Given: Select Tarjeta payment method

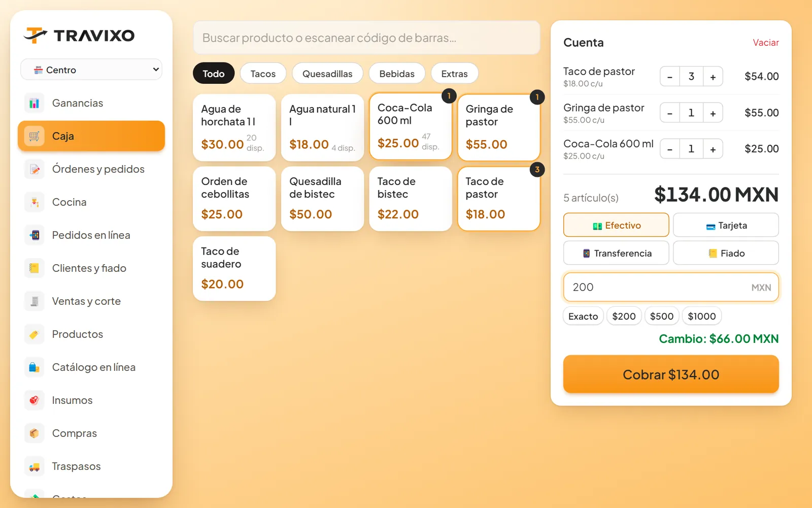Looking at the screenshot, I should pyautogui.click(x=726, y=225).
